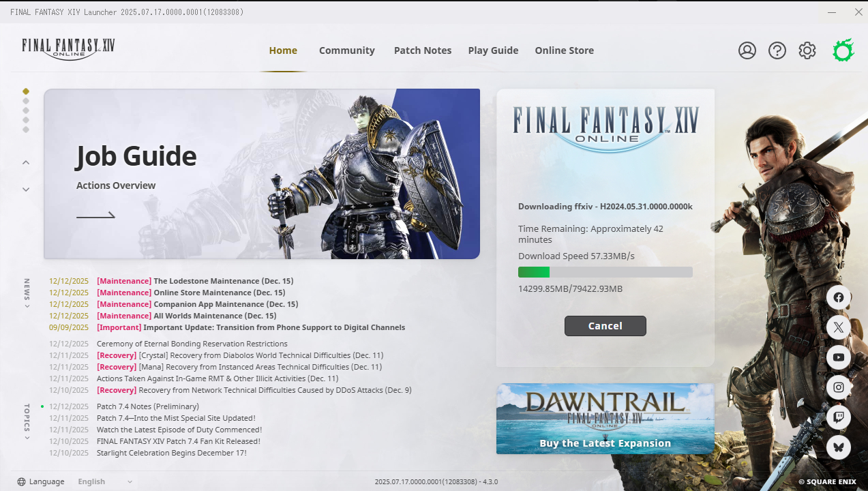Open the Instagram social icon
Image resolution: width=868 pixels, height=491 pixels.
coord(839,387)
